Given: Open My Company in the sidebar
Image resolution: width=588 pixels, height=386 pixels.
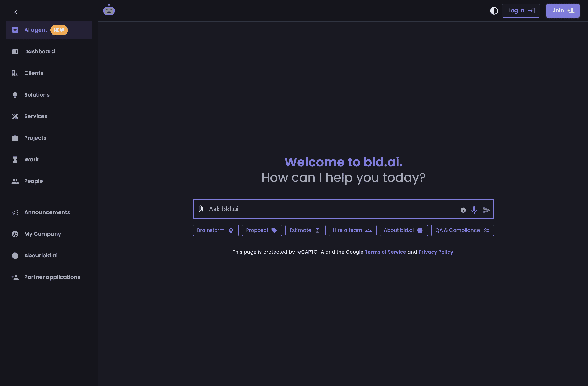Looking at the screenshot, I should [49, 234].
